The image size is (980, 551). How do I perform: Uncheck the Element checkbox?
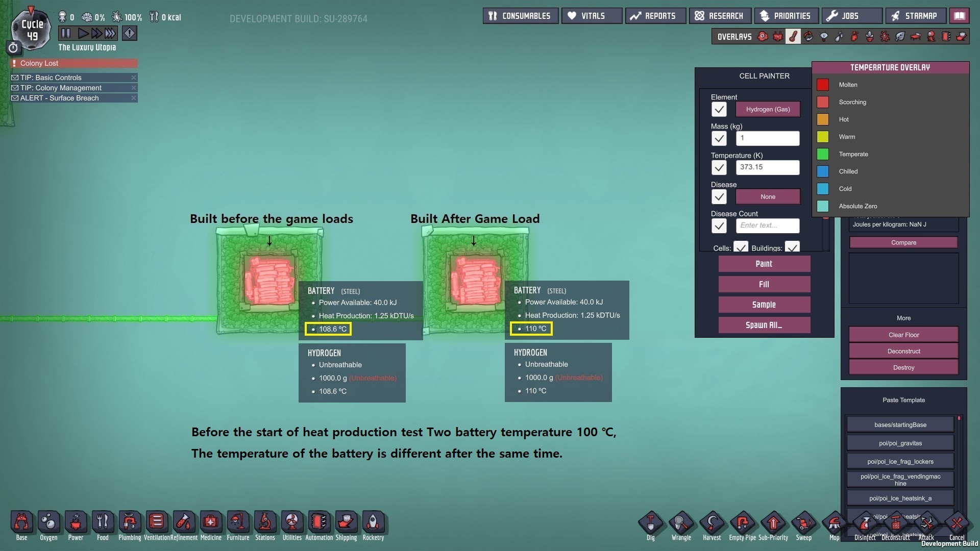pos(719,109)
